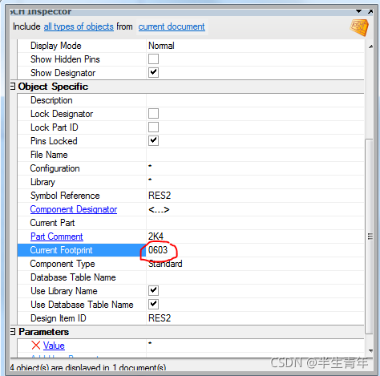Image resolution: width=380 pixels, height=376 pixels.
Task: Select the Current Footprint value field 0603
Action: [x=255, y=250]
